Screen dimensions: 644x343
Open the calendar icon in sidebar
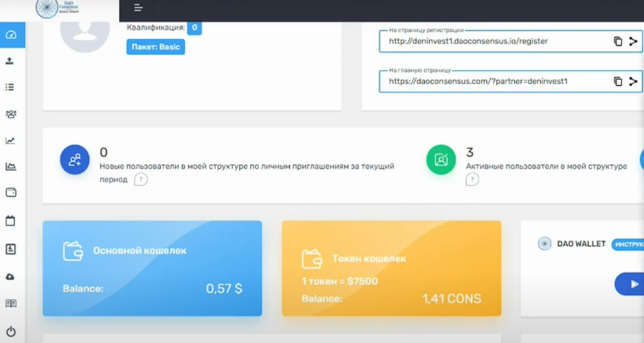[x=10, y=221]
